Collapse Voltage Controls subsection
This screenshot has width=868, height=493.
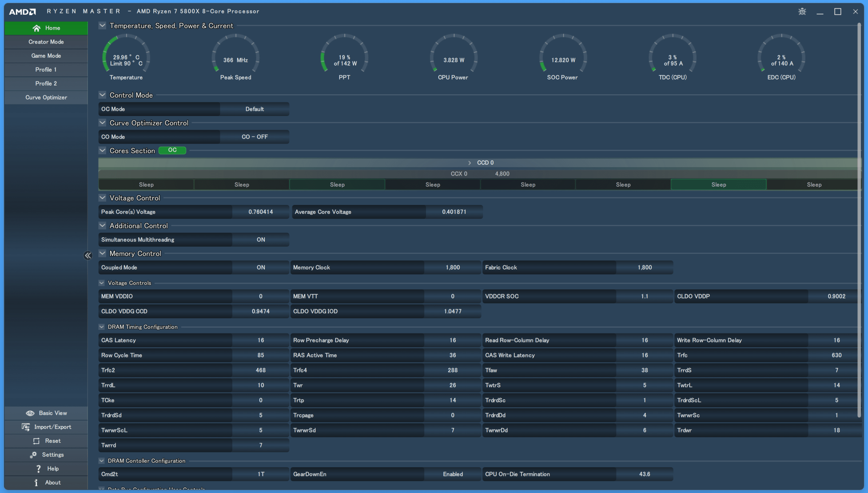click(x=102, y=283)
